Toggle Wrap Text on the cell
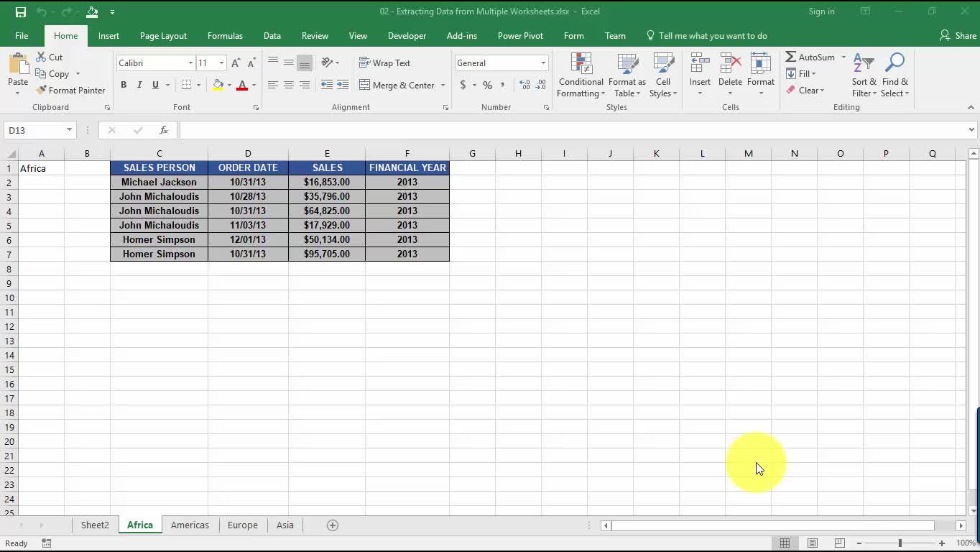Viewport: 980px width, 552px height. [x=385, y=63]
